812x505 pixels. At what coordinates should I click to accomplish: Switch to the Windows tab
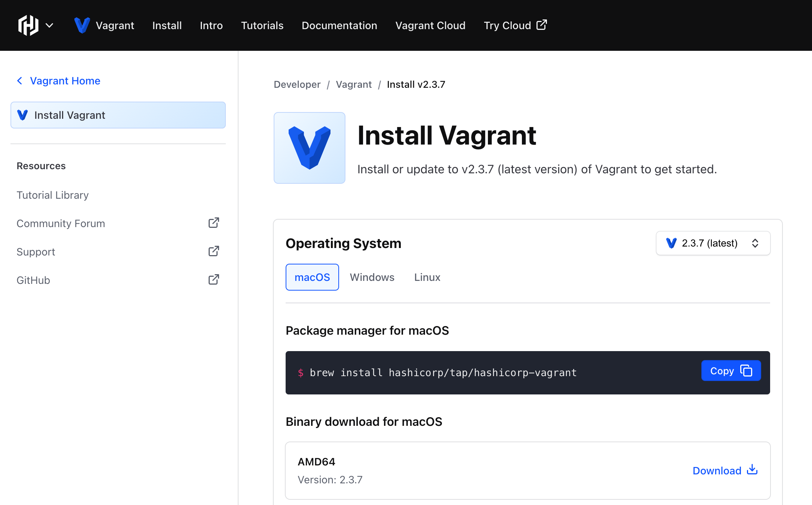pos(372,277)
